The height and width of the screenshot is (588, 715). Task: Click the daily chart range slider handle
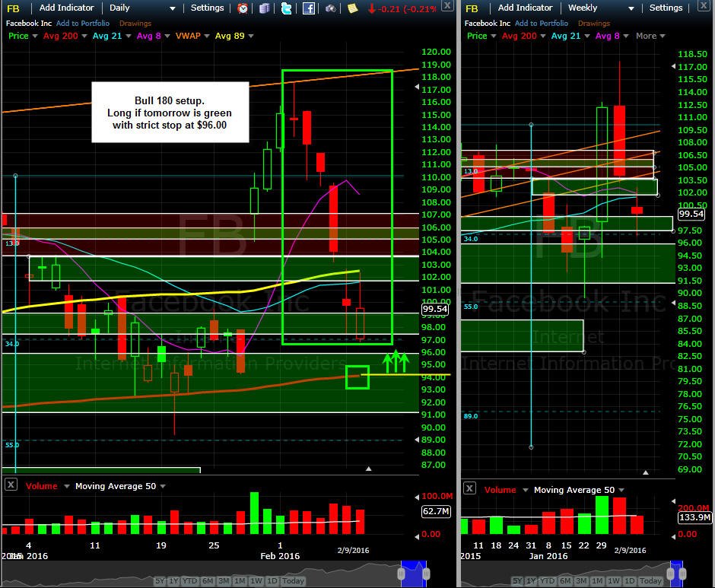click(x=402, y=574)
